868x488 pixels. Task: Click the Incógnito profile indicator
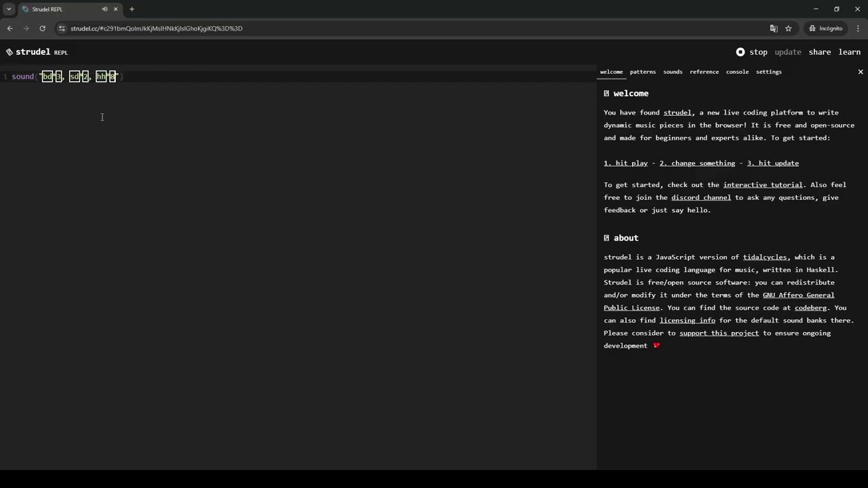(x=825, y=28)
